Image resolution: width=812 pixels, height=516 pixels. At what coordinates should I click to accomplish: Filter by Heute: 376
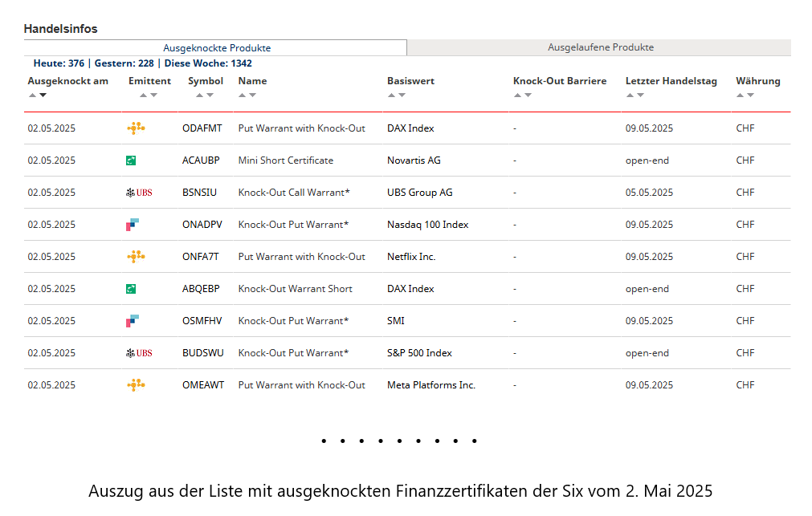[59, 63]
